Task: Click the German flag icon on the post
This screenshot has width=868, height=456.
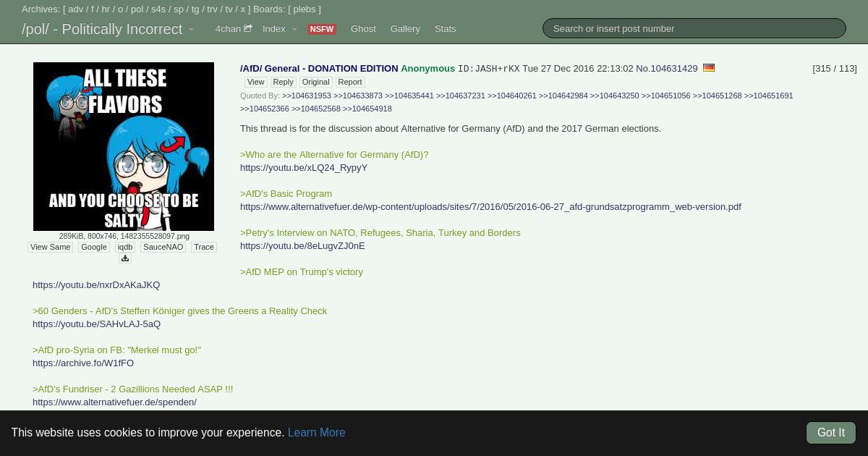Action: tap(709, 68)
